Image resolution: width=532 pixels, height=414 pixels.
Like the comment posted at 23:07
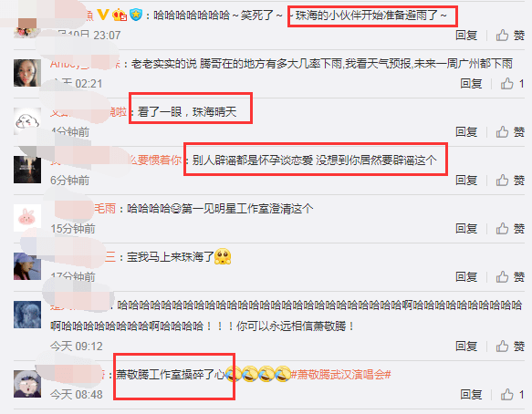(x=510, y=36)
